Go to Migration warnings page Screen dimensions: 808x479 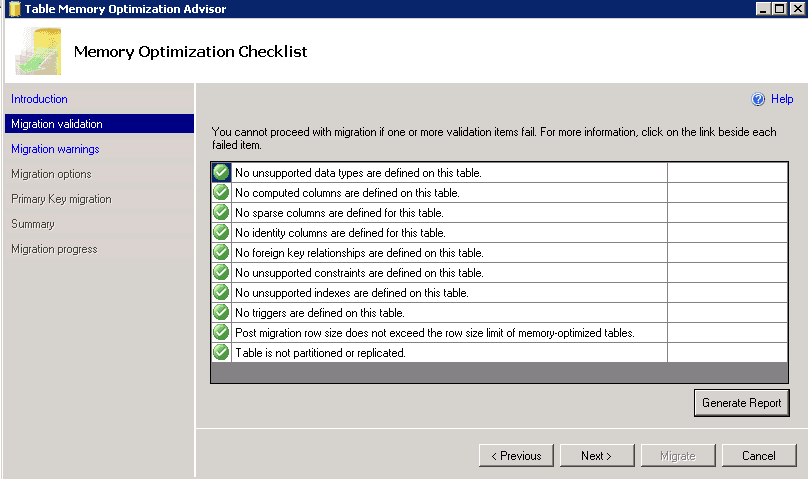tap(55, 149)
